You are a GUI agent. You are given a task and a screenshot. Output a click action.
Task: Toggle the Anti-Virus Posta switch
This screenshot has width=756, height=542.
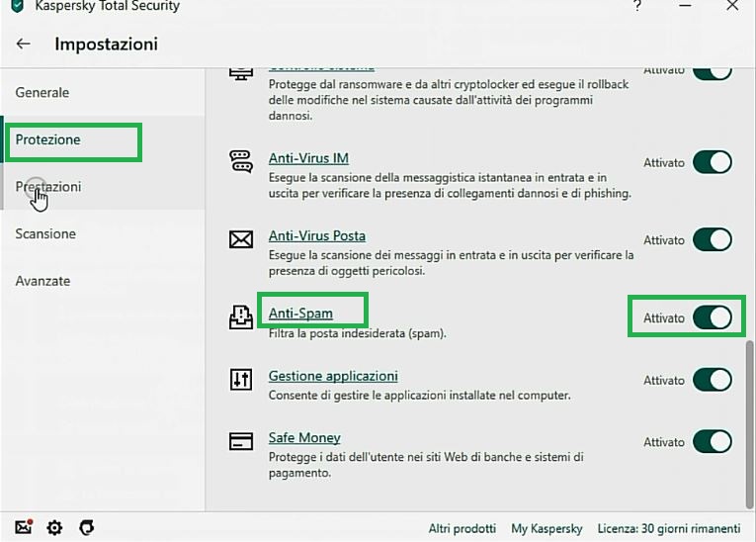tap(713, 240)
